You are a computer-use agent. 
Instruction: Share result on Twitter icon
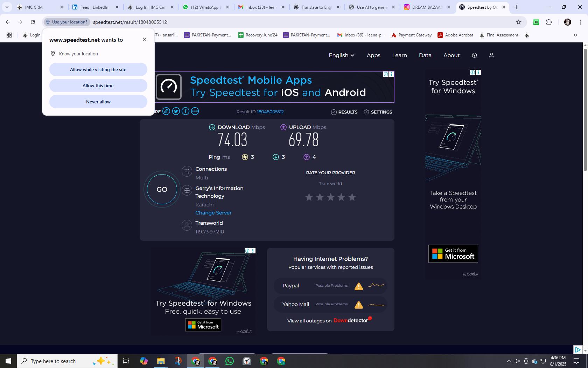click(x=176, y=111)
